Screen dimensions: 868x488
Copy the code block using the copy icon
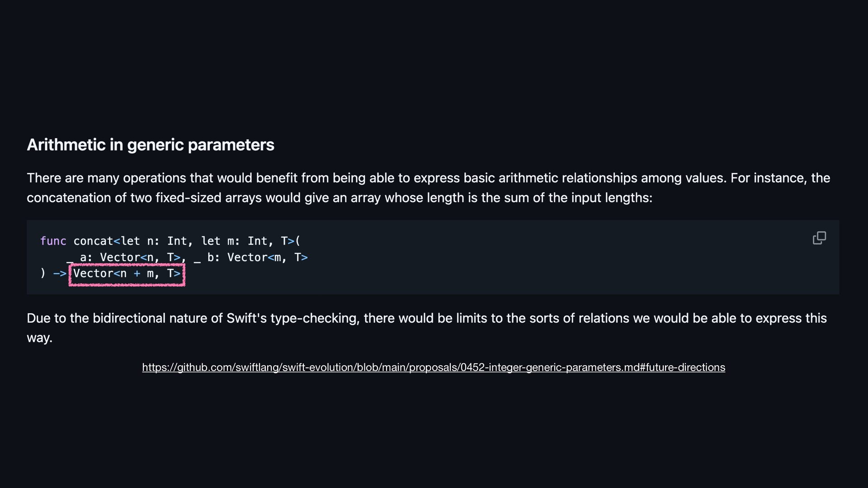tap(819, 238)
